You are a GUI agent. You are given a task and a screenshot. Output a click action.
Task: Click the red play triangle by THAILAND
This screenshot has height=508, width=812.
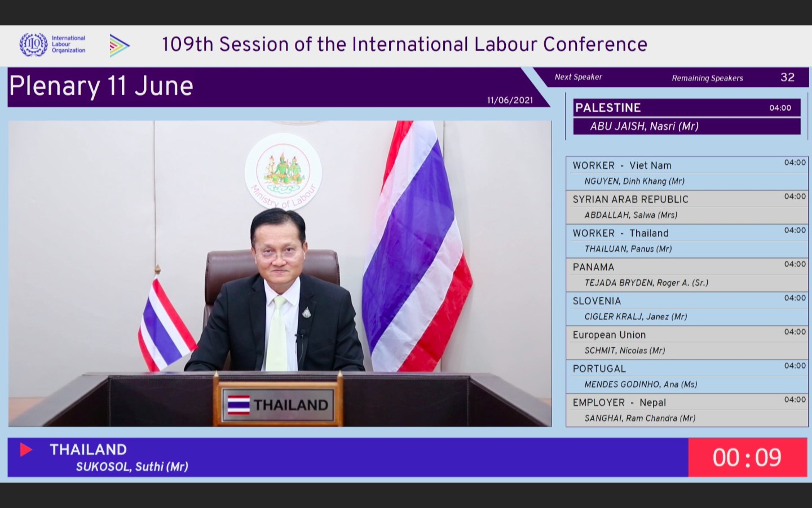click(x=26, y=449)
